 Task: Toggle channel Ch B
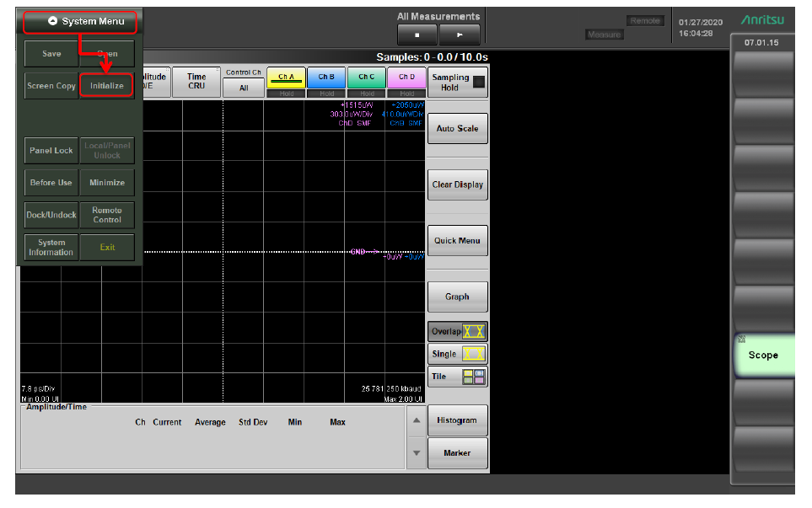tap(326, 78)
